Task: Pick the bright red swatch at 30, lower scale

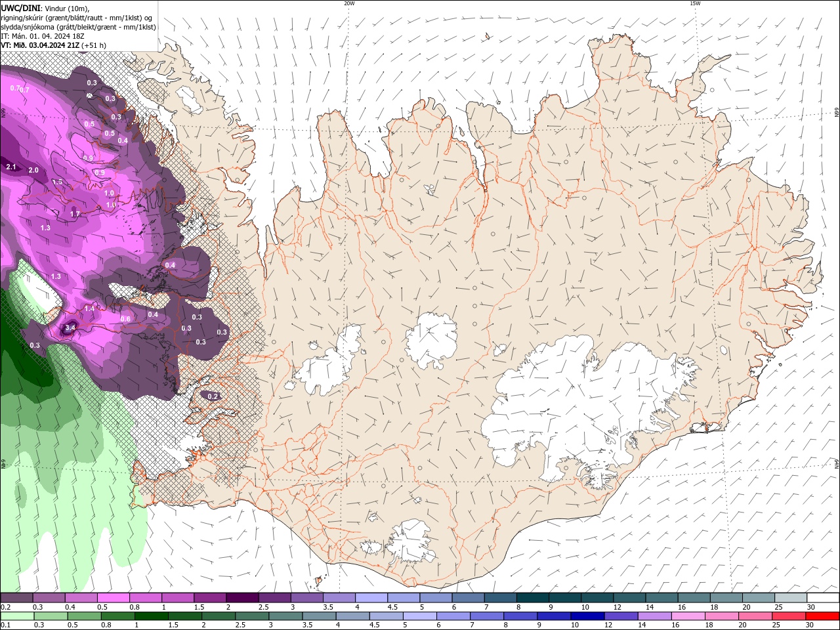Action: [823, 616]
